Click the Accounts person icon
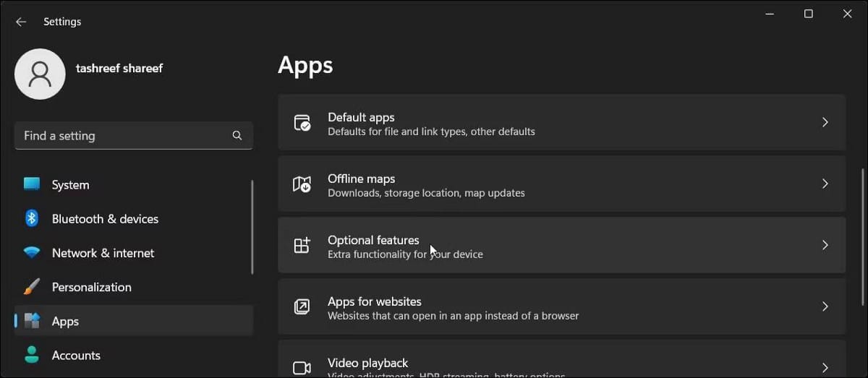The image size is (868, 378). (x=32, y=355)
